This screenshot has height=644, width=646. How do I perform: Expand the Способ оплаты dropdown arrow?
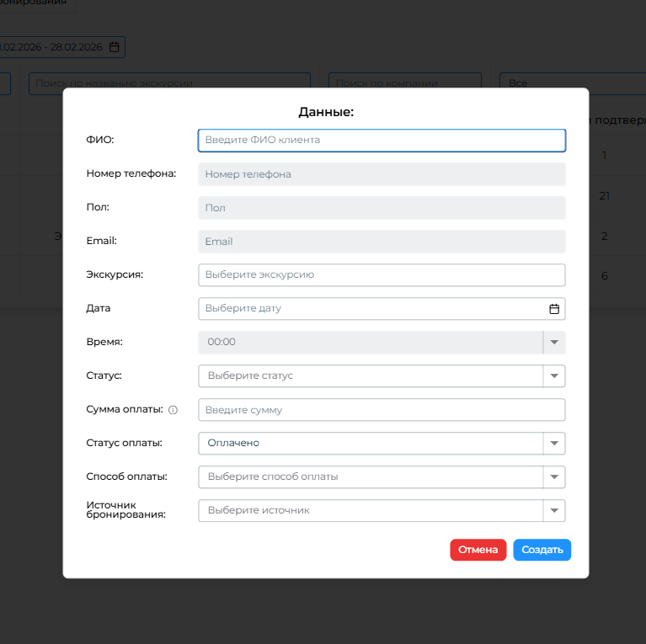(x=554, y=477)
